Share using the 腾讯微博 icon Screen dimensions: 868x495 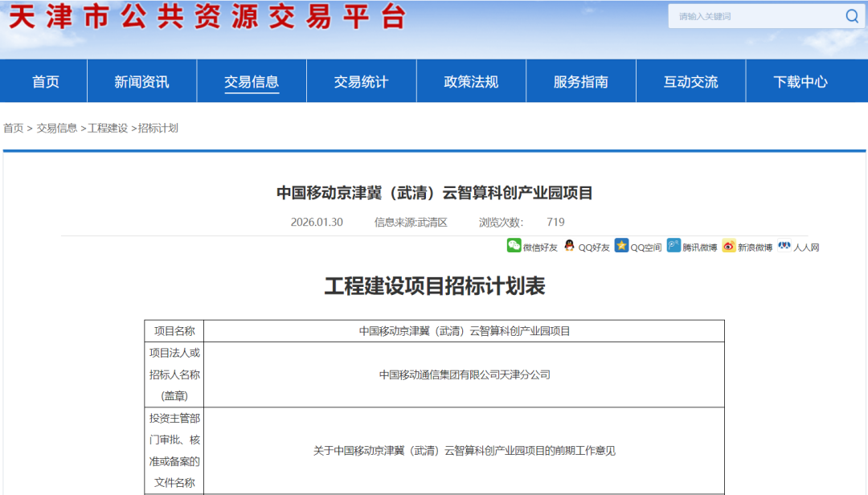(674, 246)
